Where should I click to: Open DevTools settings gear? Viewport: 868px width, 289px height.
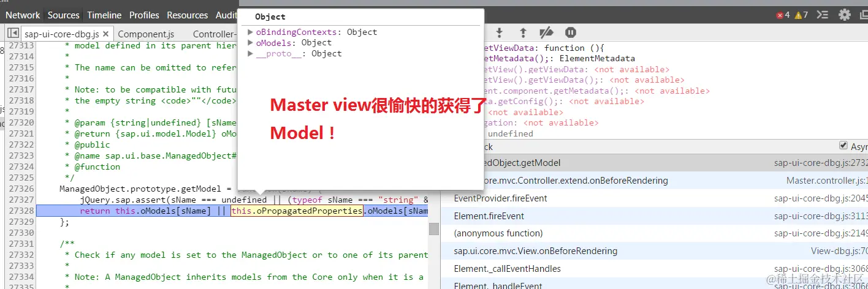845,15
